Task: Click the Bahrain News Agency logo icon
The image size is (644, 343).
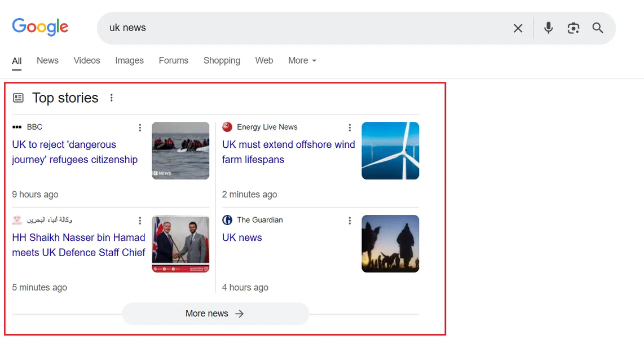Action: (17, 220)
